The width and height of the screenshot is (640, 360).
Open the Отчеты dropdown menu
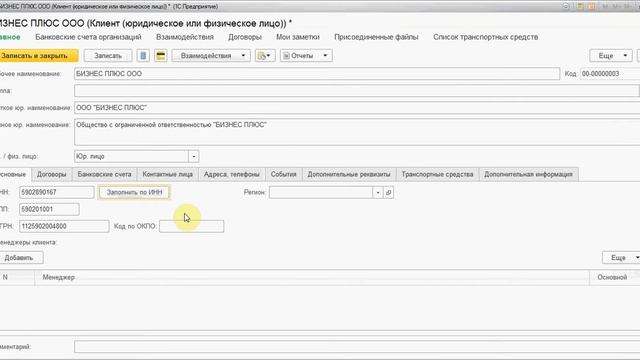point(306,56)
